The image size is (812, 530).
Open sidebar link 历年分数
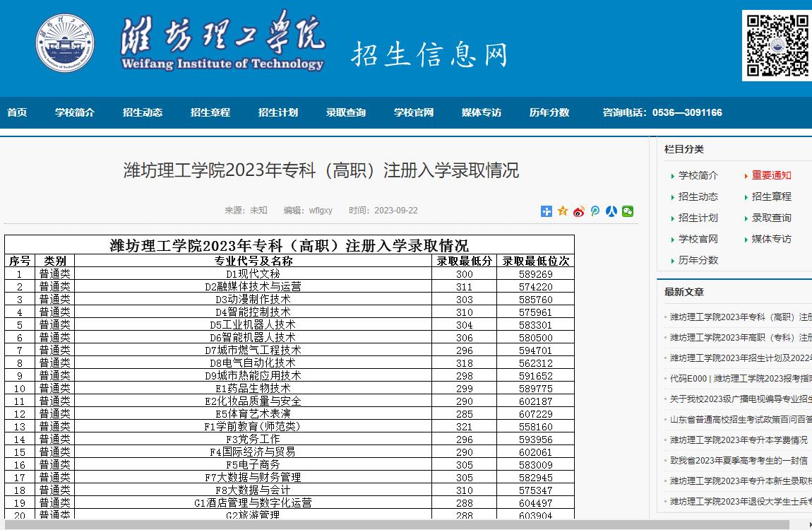pos(698,261)
